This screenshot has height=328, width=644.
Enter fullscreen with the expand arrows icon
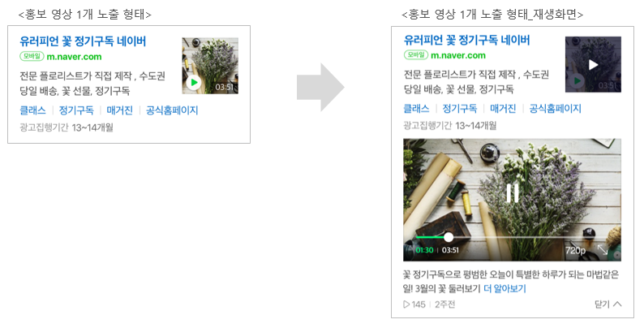603,250
